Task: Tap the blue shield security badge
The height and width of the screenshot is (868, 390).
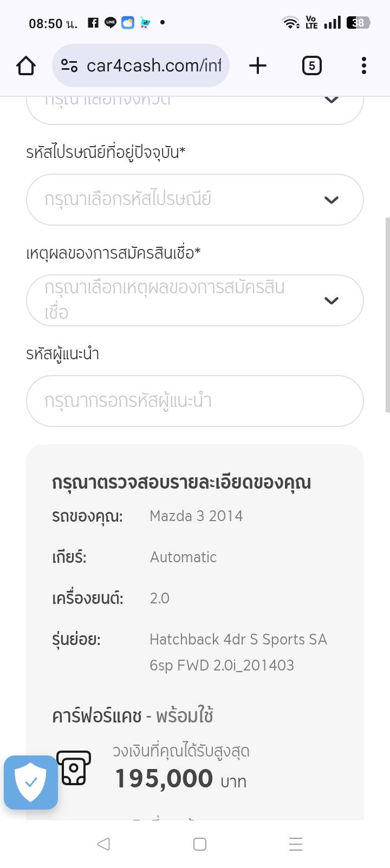Action: 31,782
